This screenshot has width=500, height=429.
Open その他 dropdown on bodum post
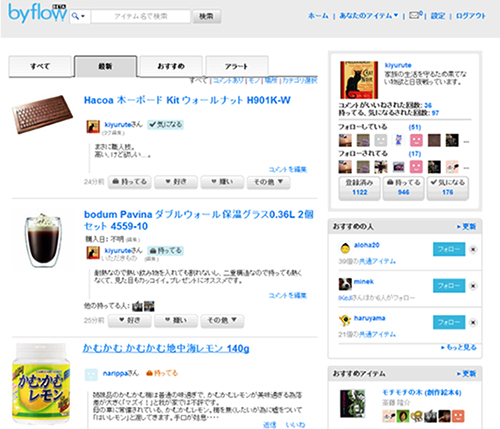click(222, 321)
